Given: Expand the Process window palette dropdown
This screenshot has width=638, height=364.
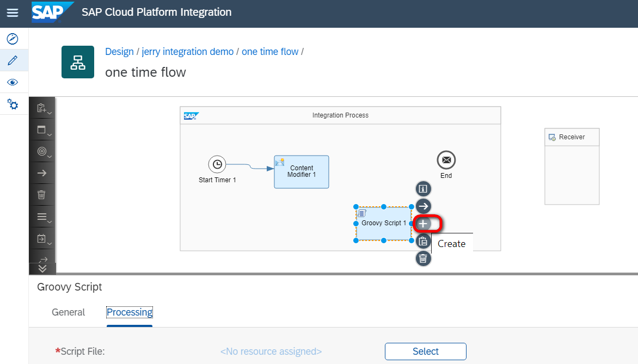Looking at the screenshot, I should pyautogui.click(x=42, y=130).
